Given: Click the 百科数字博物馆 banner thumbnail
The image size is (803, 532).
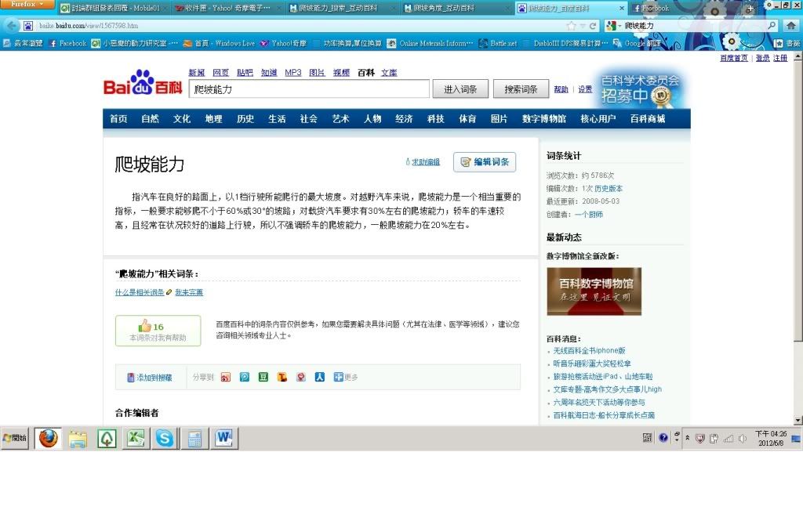Looking at the screenshot, I should click(594, 291).
